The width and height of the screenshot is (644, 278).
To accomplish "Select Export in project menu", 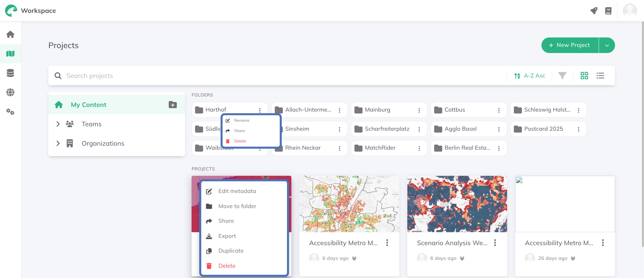I will coord(244,236).
